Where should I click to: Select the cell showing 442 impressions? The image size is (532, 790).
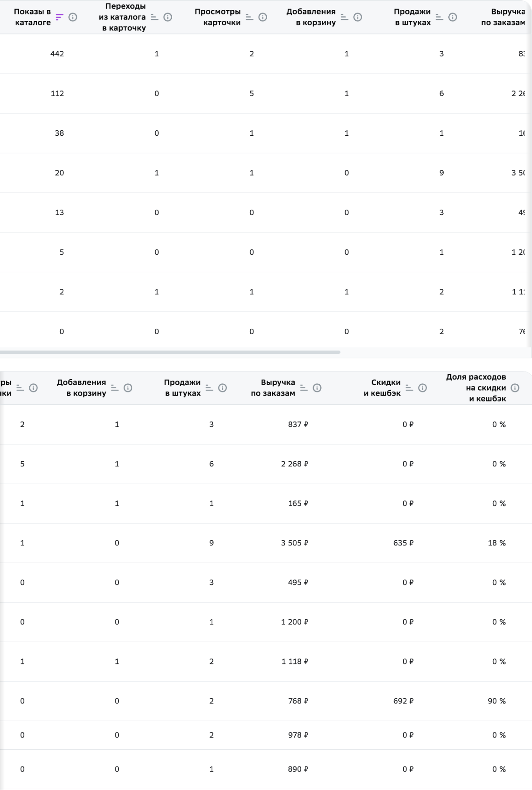pyautogui.click(x=57, y=54)
